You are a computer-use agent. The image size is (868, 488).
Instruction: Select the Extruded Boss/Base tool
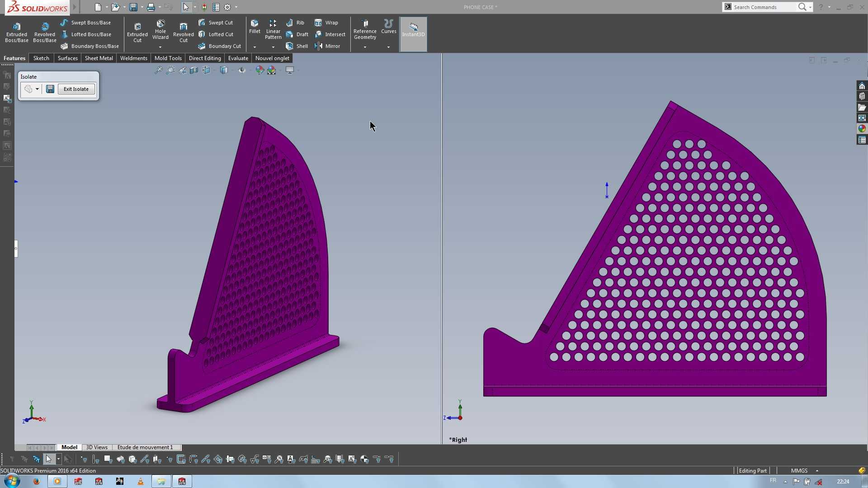click(x=17, y=33)
